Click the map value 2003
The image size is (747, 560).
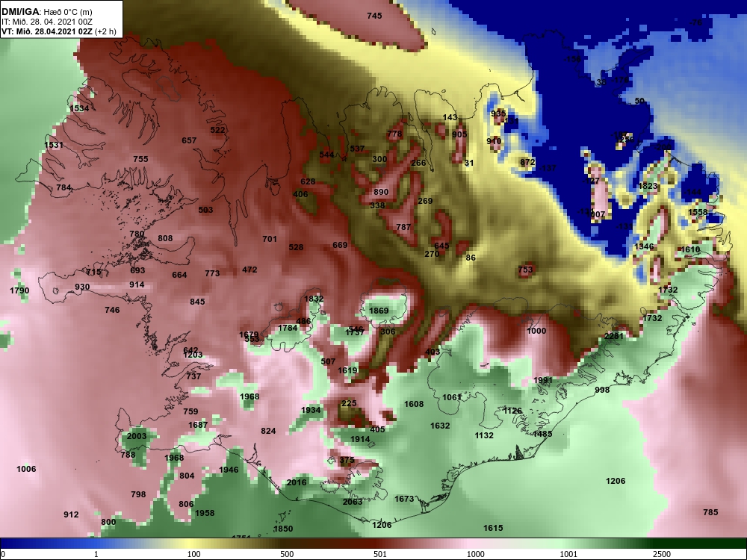tap(137, 436)
